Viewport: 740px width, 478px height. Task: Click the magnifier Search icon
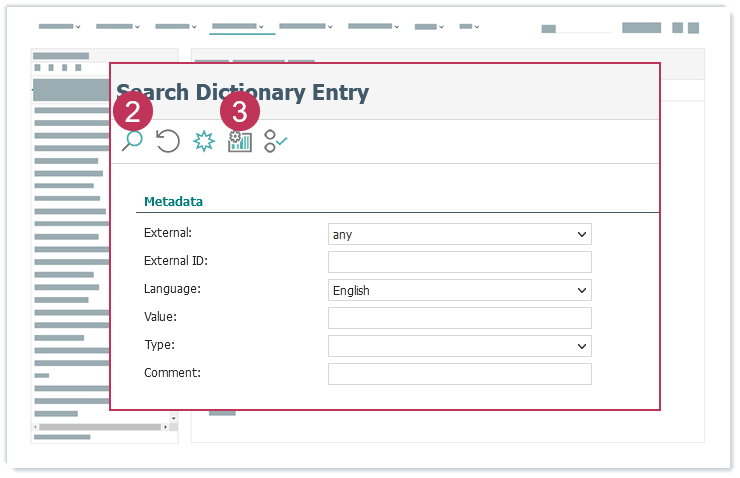(132, 141)
